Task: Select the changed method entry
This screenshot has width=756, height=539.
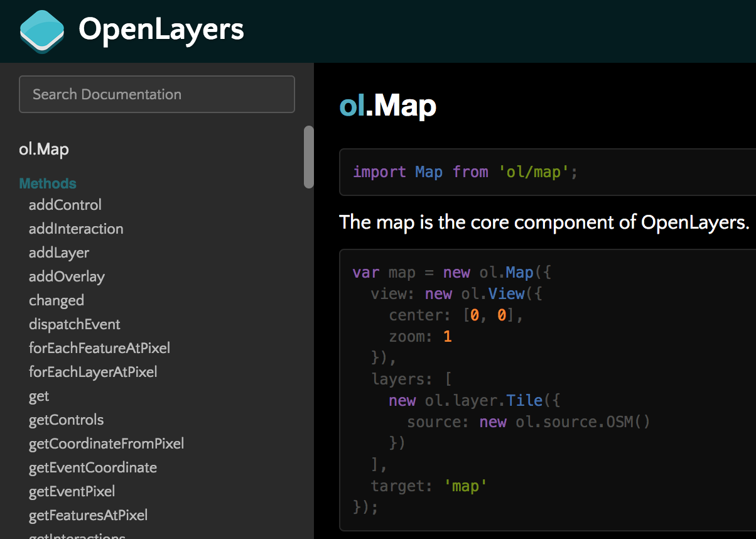Action: pos(57,300)
